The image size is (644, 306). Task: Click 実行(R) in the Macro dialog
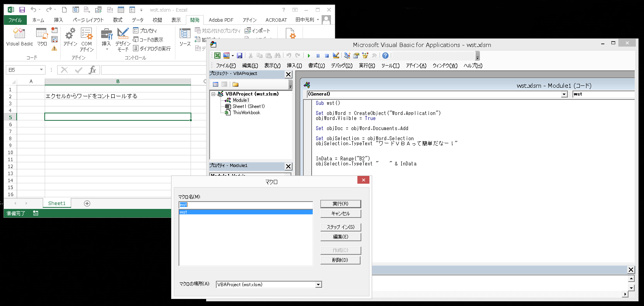(x=341, y=204)
